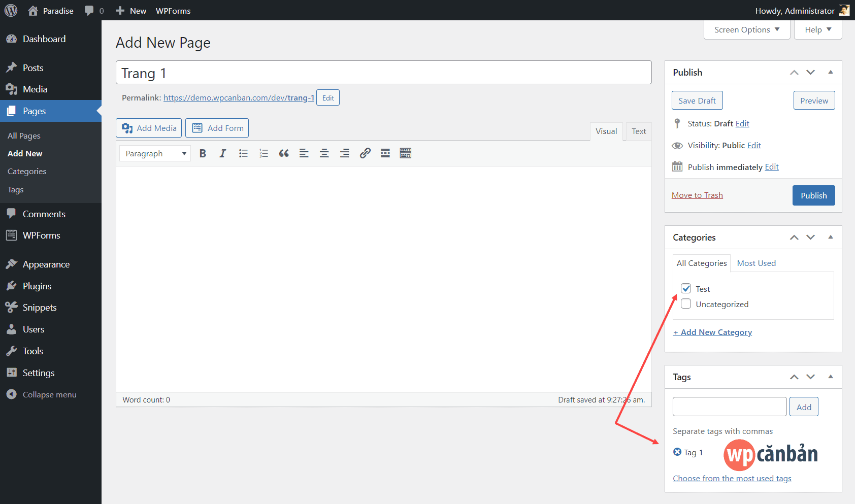Click the insert/edit link icon
855x504 pixels.
[x=365, y=153]
